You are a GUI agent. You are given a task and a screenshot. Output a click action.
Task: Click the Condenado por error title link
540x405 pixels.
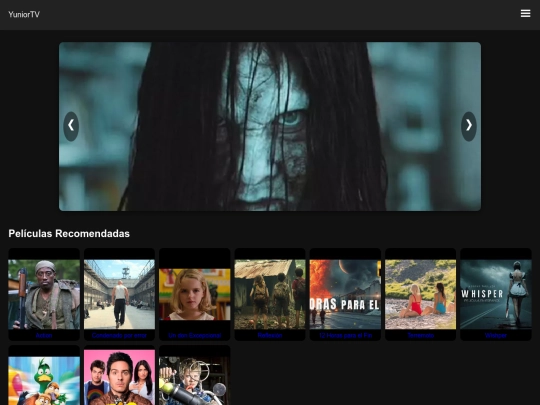120,335
